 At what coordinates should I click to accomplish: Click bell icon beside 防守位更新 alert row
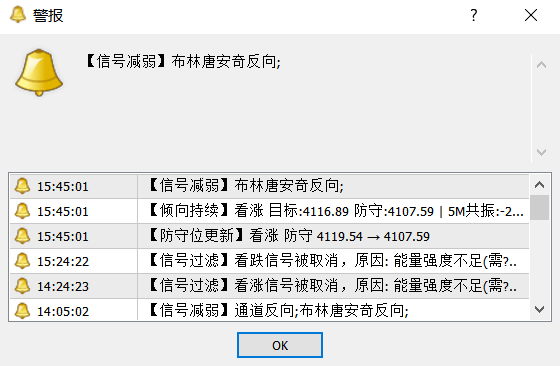point(22,236)
